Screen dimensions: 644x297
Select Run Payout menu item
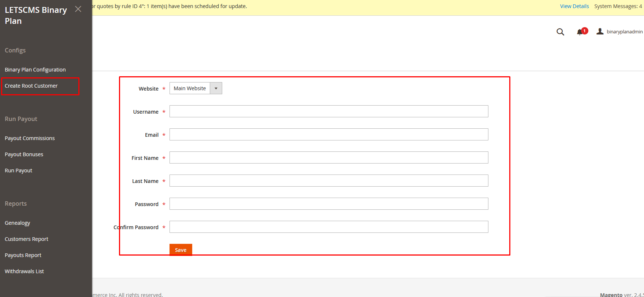(18, 170)
